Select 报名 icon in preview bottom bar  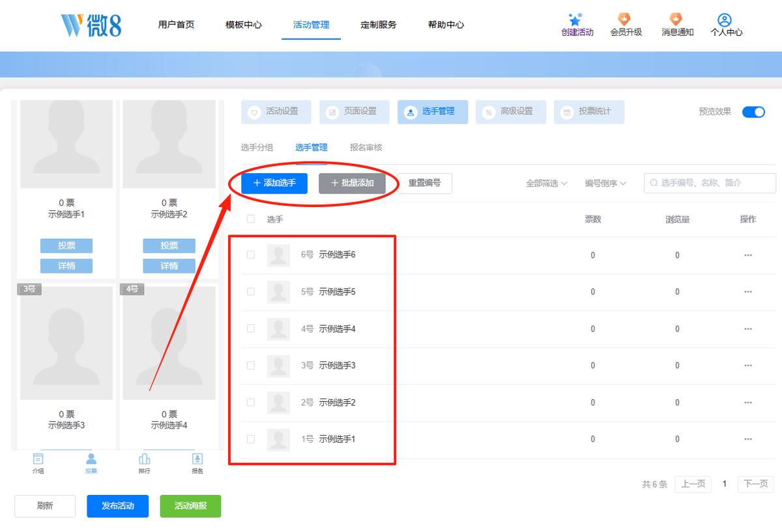point(197,459)
